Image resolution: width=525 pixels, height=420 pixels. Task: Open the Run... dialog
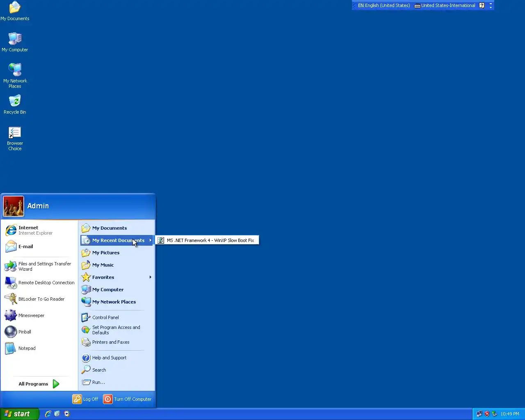click(x=117, y=382)
